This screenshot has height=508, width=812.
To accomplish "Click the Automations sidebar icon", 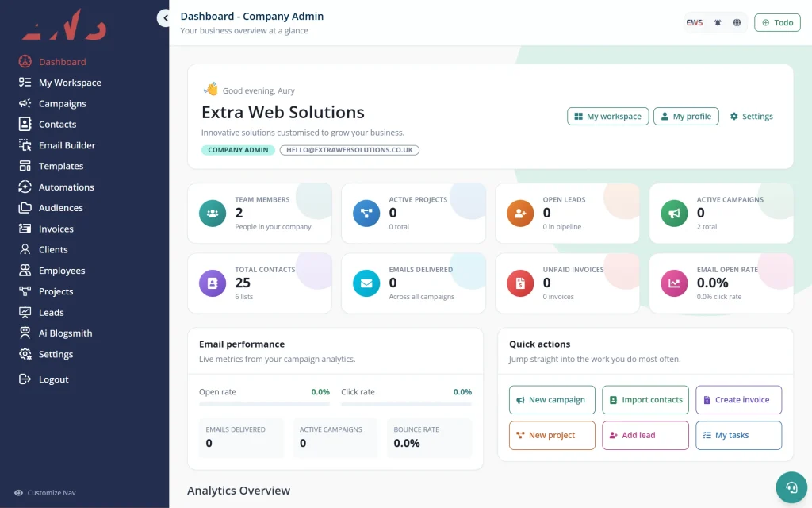I will coord(25,187).
